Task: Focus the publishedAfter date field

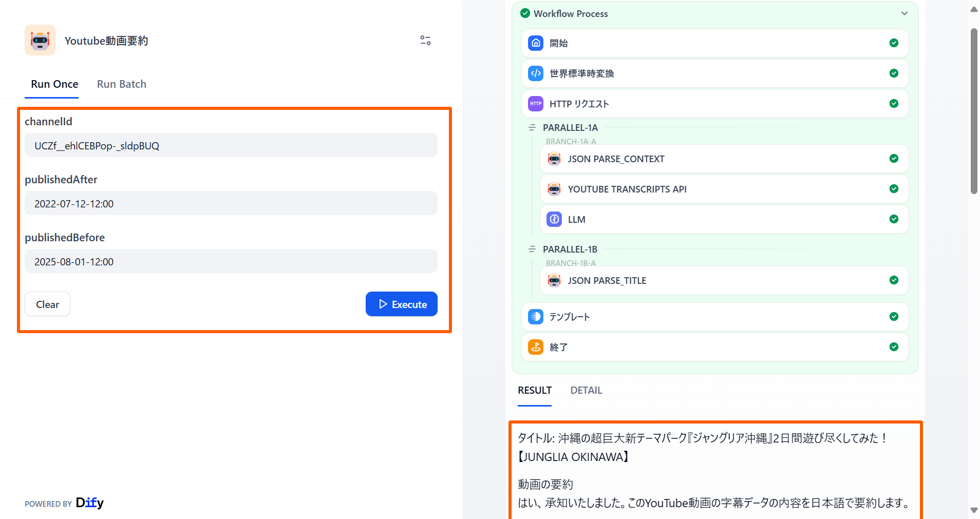Action: coord(231,204)
